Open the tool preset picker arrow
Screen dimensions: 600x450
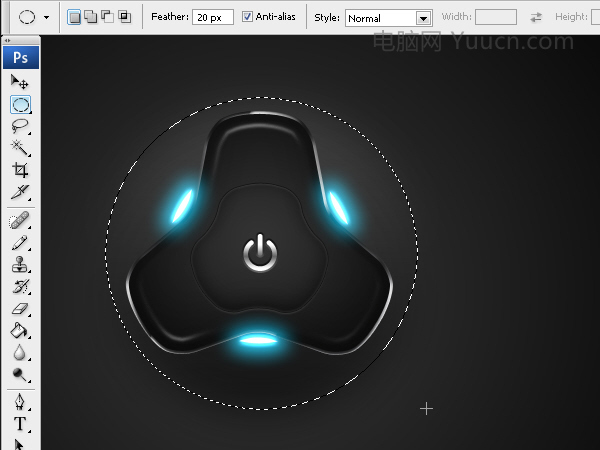pos(47,17)
